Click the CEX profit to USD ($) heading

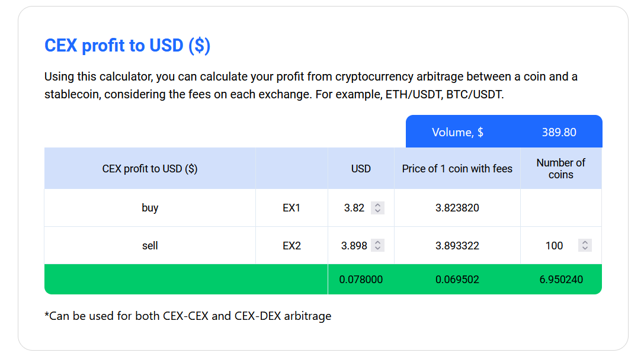(x=127, y=46)
